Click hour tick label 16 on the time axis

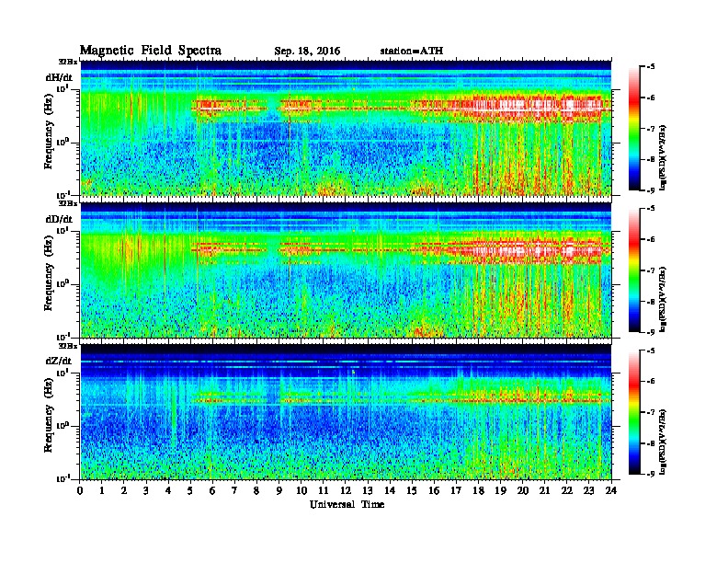click(x=434, y=490)
